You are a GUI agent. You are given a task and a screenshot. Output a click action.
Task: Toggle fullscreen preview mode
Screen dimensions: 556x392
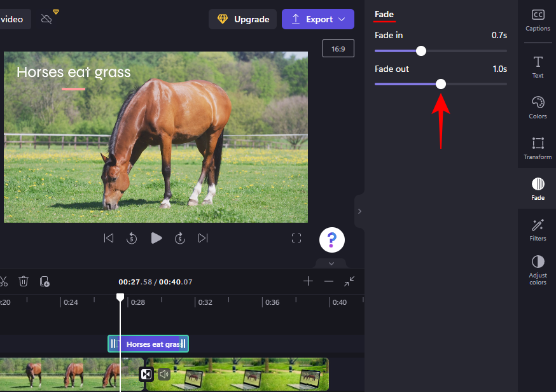point(296,237)
